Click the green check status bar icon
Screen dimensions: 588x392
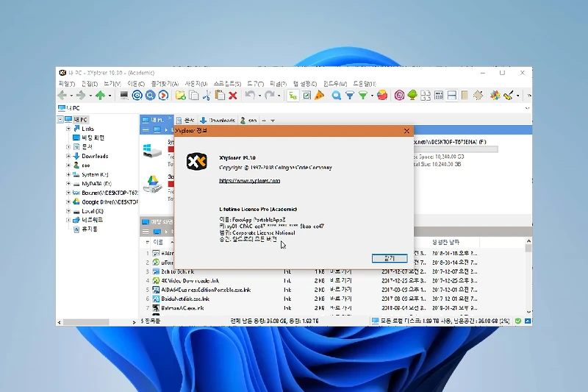[518, 321]
